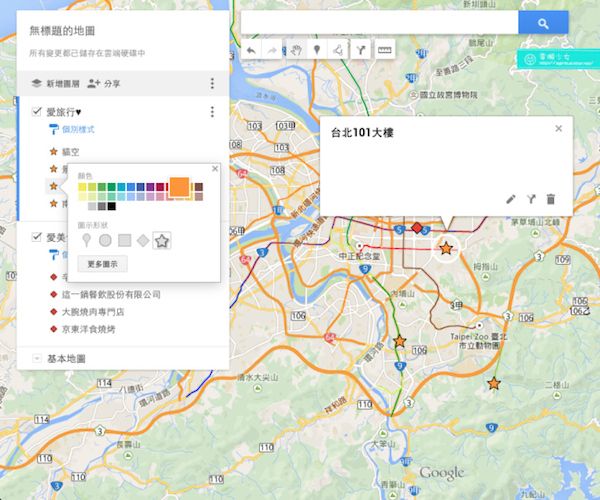Choose the add marker pin tool

tap(317, 50)
